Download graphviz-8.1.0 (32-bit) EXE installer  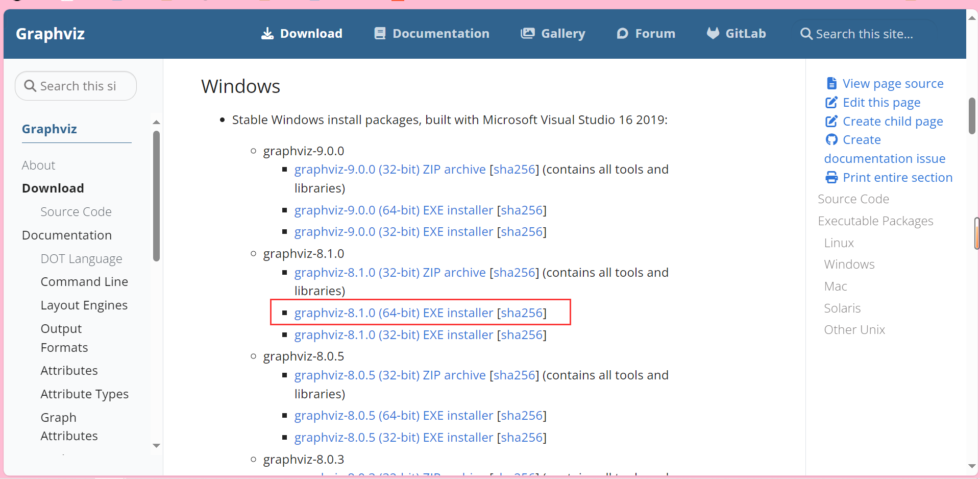(394, 334)
